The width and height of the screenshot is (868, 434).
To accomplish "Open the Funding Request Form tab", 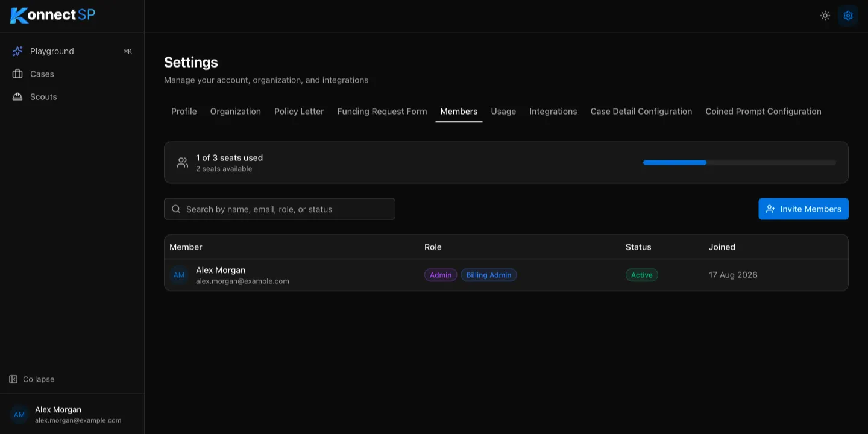I will point(382,112).
